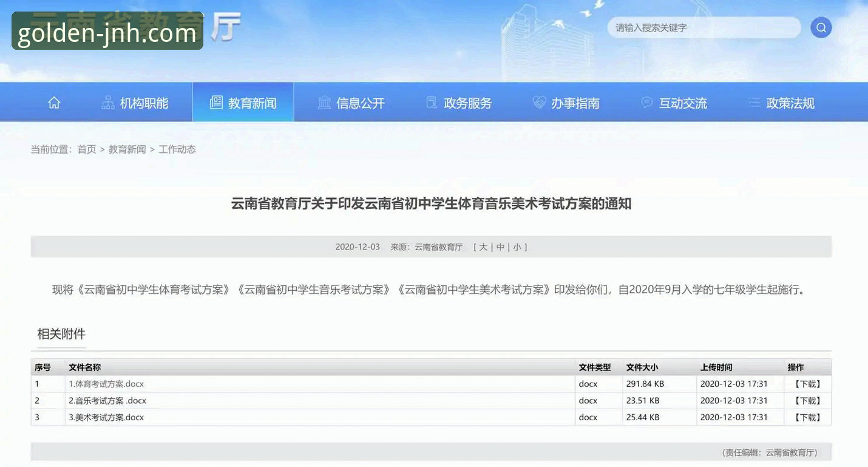868x467 pixels.
Task: Switch to the 教育新闻 navigation tab
Action: [242, 103]
